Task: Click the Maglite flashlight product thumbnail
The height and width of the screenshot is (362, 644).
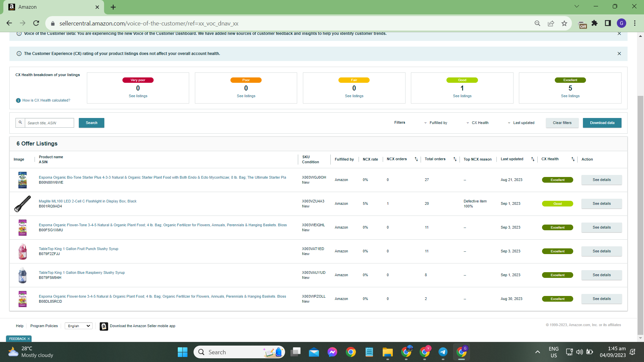Action: (x=22, y=204)
